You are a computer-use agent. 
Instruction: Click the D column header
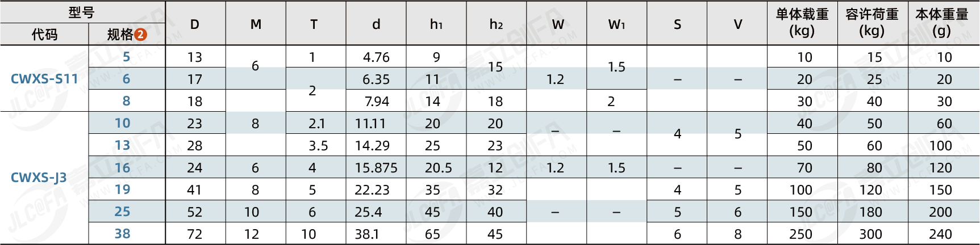point(195,24)
